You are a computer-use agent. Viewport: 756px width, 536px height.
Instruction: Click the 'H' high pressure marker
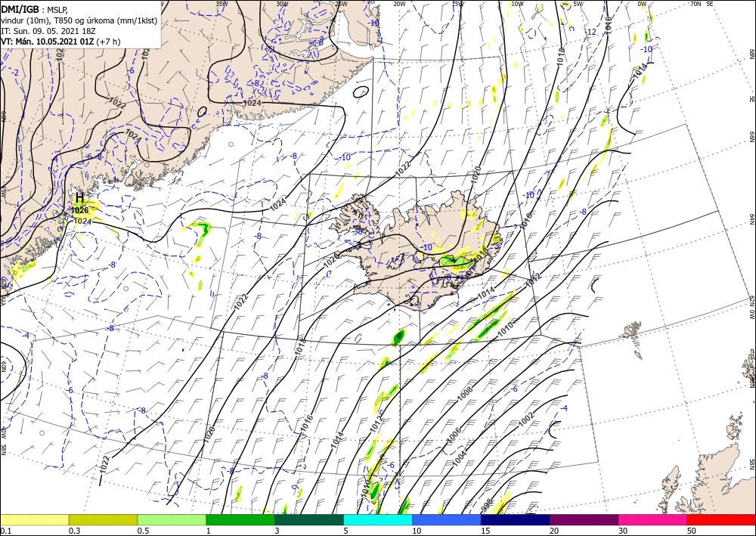point(79,197)
